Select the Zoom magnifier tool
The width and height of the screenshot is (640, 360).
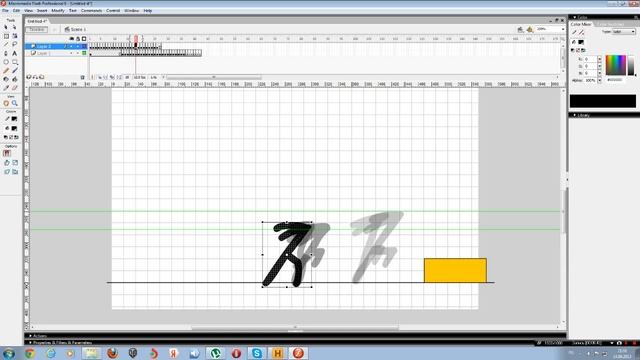(x=15, y=103)
